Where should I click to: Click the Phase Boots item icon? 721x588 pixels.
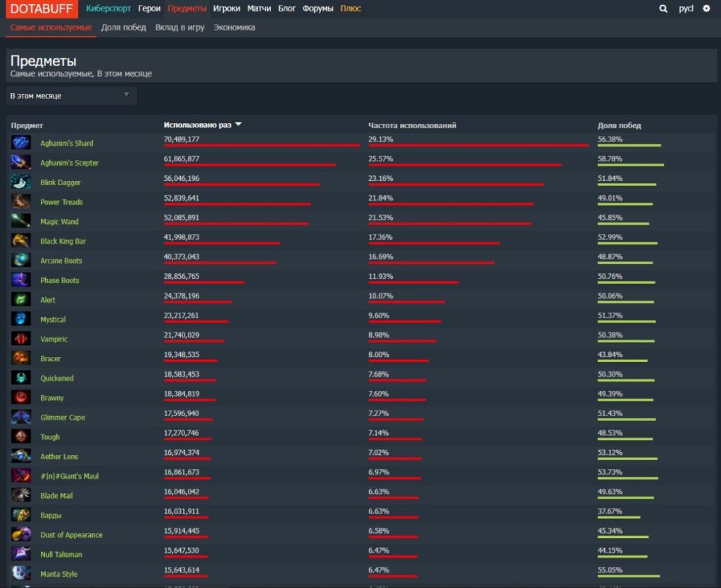tap(20, 280)
